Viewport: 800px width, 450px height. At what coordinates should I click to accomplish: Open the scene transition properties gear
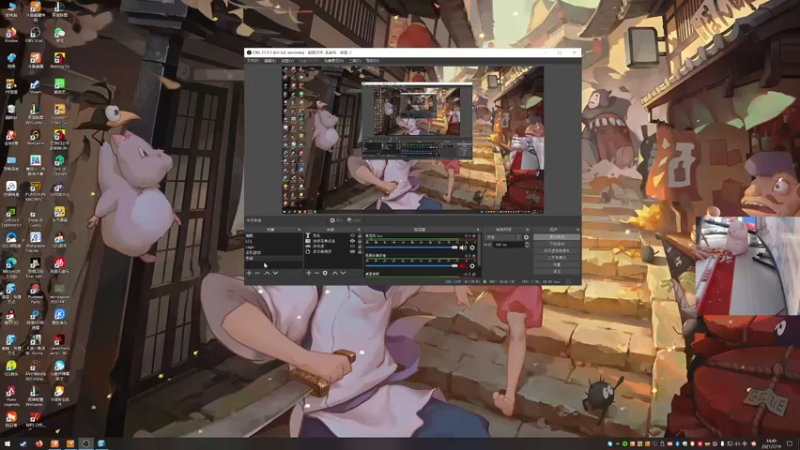tap(526, 237)
